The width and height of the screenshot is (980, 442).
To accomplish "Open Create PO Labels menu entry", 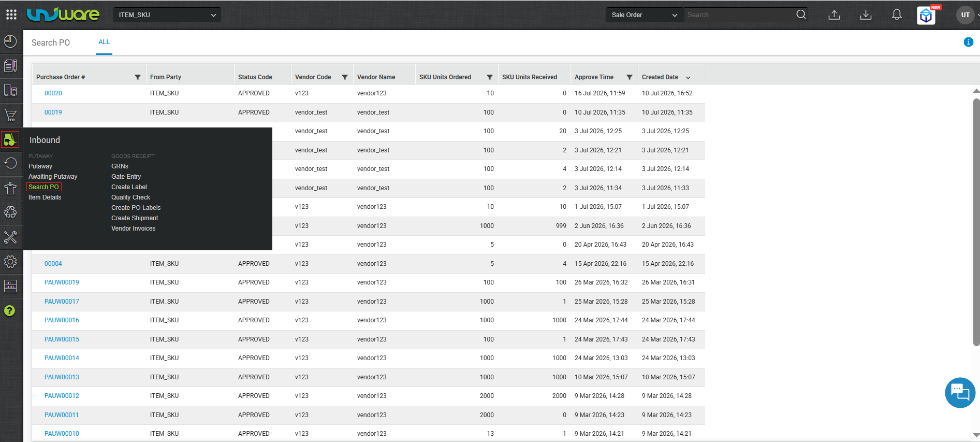I will click(136, 208).
